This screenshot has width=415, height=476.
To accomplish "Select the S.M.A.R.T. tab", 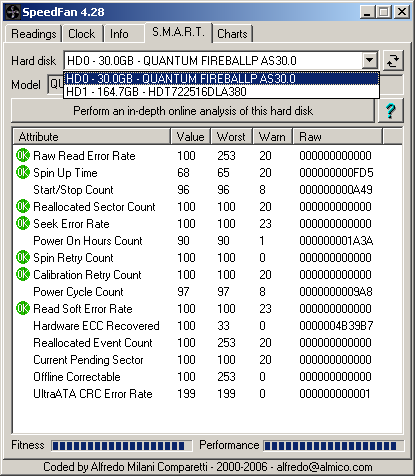I will pos(178,32).
